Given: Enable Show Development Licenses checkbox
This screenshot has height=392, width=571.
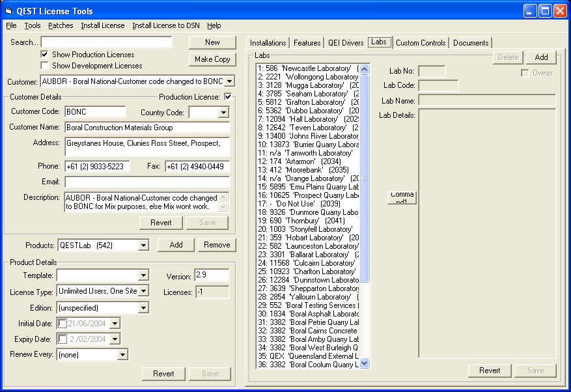Looking at the screenshot, I should (x=44, y=66).
